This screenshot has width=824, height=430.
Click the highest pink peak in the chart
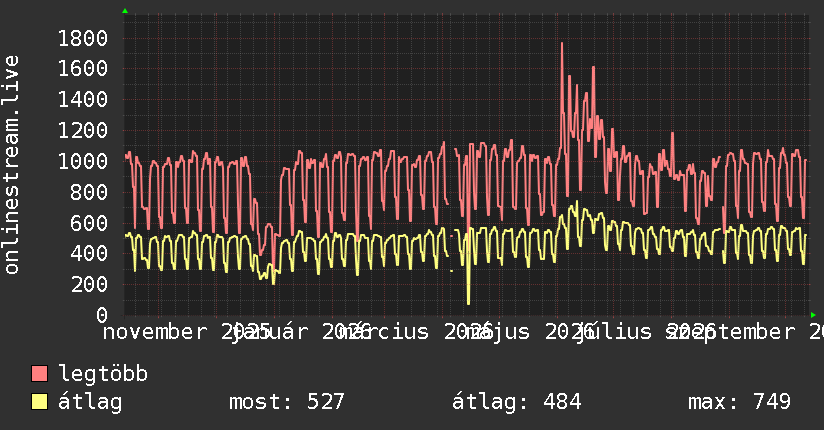click(562, 44)
